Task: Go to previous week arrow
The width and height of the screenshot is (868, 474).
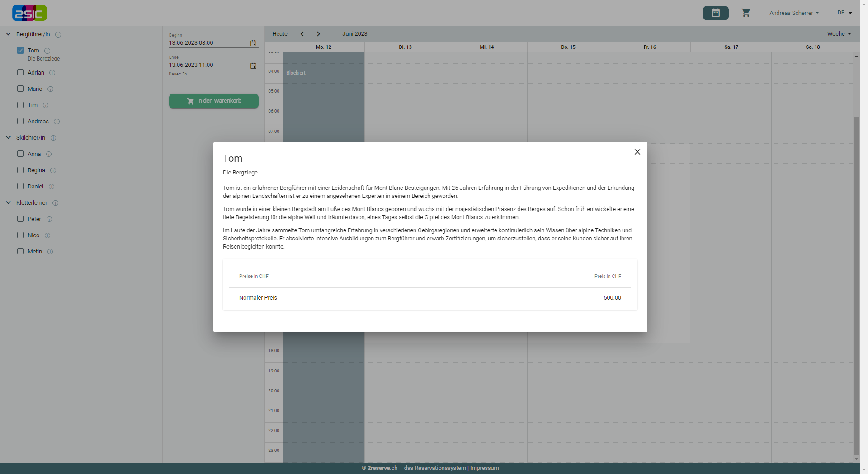Action: tap(302, 34)
